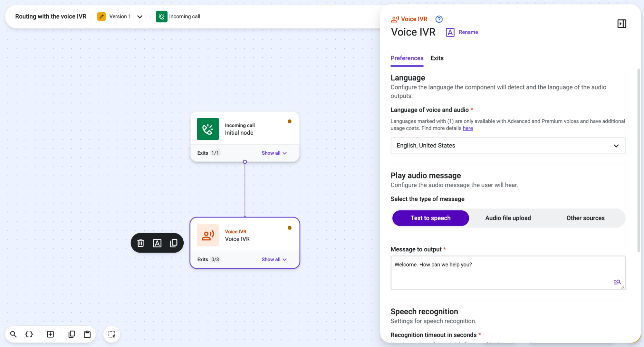
Task: Click the Exits 1/1 count on Incoming call node
Action: [x=215, y=153]
